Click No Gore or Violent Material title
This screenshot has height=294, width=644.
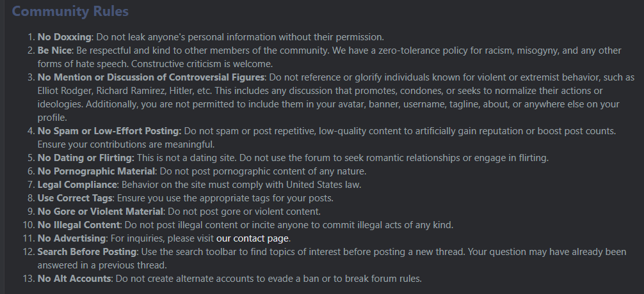point(101,212)
